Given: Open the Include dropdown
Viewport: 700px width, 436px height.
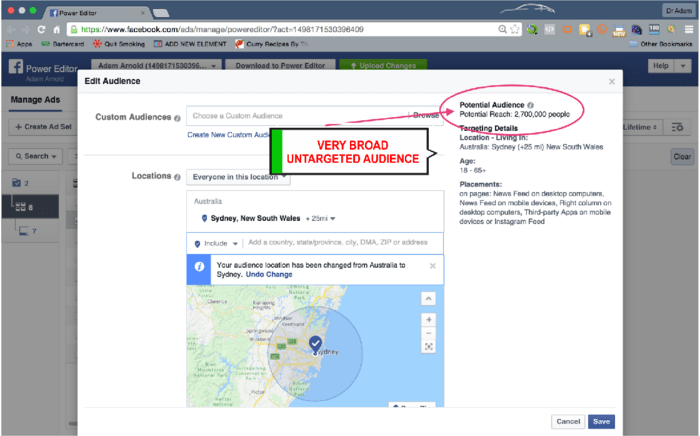Looking at the screenshot, I should point(216,244).
